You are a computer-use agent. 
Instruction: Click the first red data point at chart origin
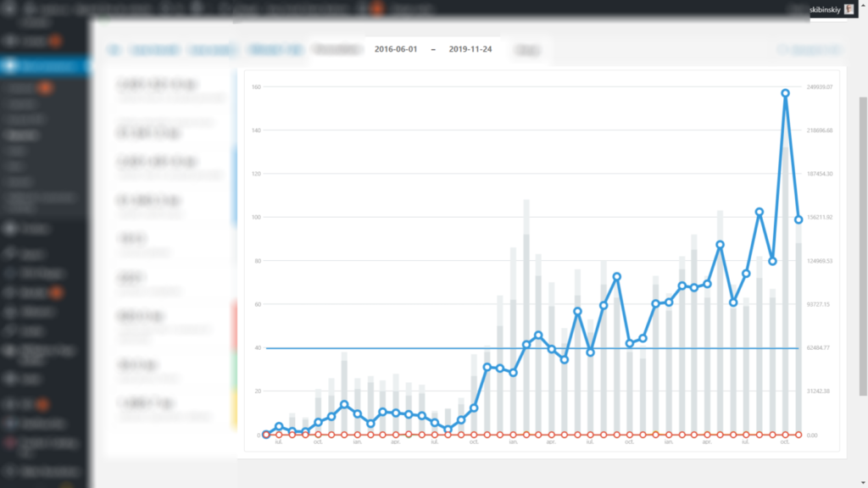point(266,435)
